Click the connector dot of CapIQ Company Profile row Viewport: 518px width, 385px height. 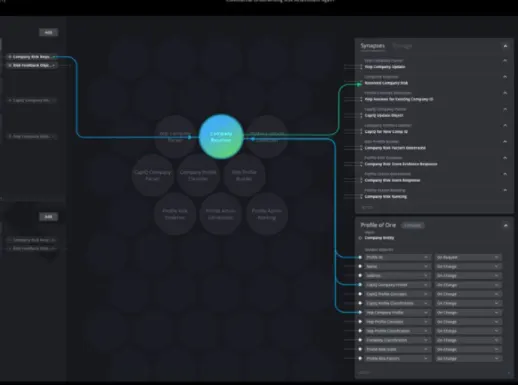(x=360, y=285)
